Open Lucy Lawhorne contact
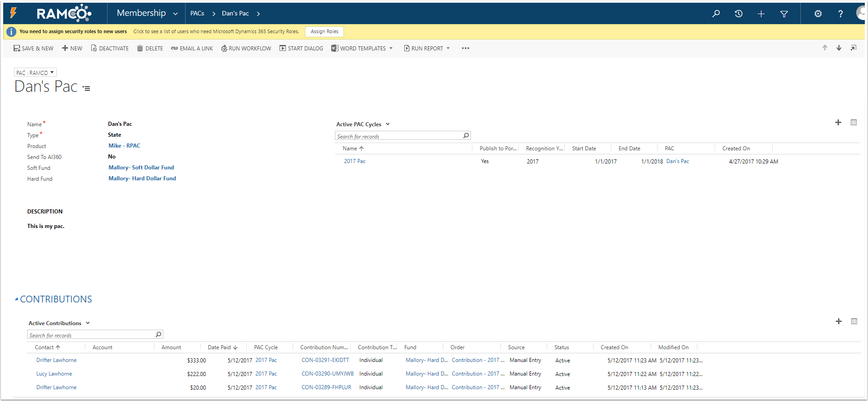The width and height of the screenshot is (868, 401). pyautogui.click(x=54, y=374)
